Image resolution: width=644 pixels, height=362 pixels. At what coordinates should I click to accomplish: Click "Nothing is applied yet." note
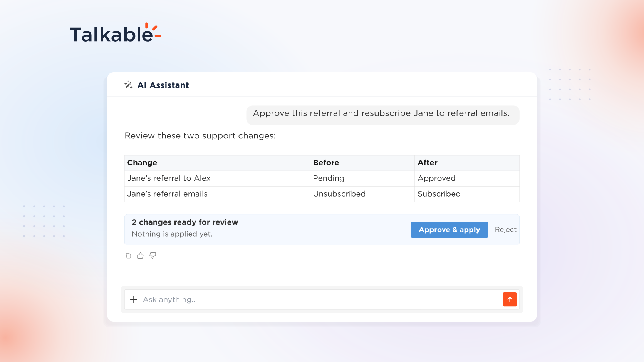172,234
